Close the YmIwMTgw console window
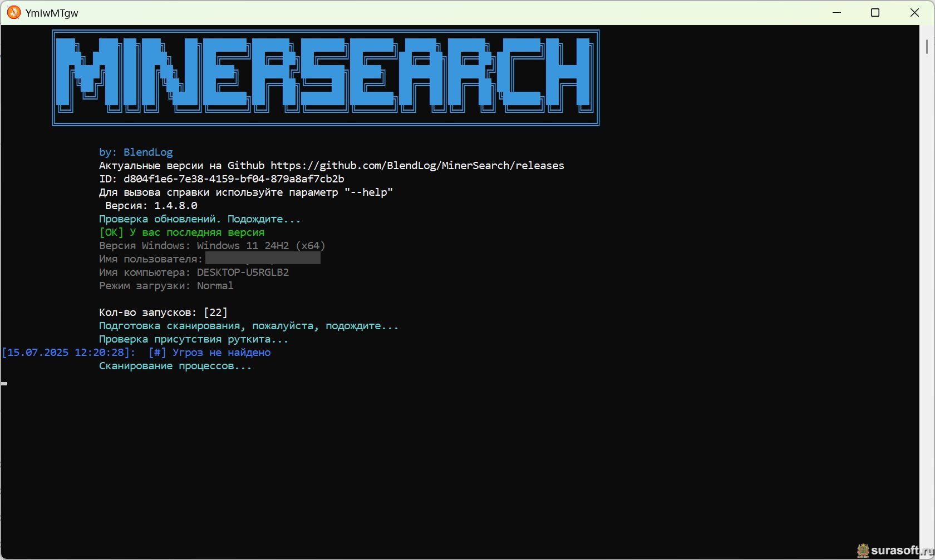 914,13
